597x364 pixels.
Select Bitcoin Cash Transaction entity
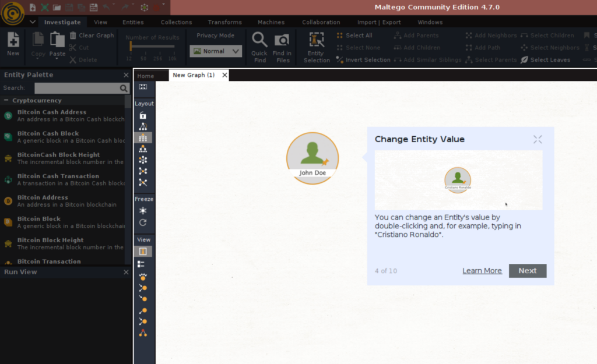(x=63, y=179)
